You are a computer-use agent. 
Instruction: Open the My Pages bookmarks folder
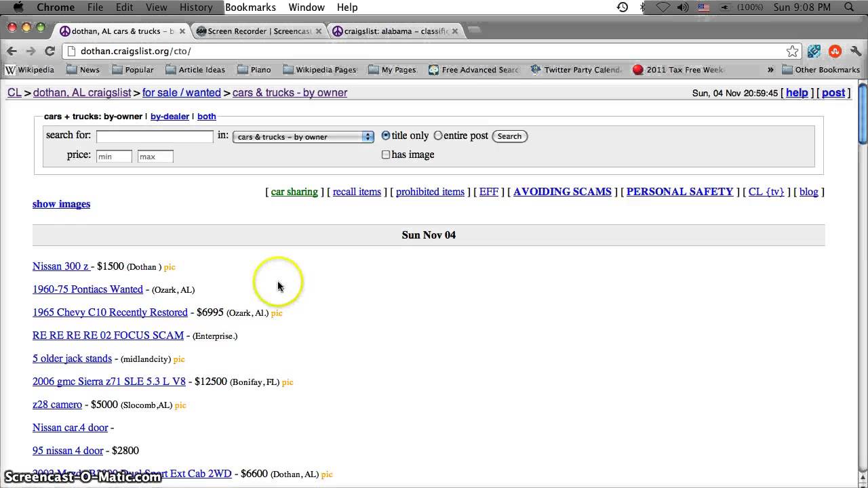pos(391,70)
